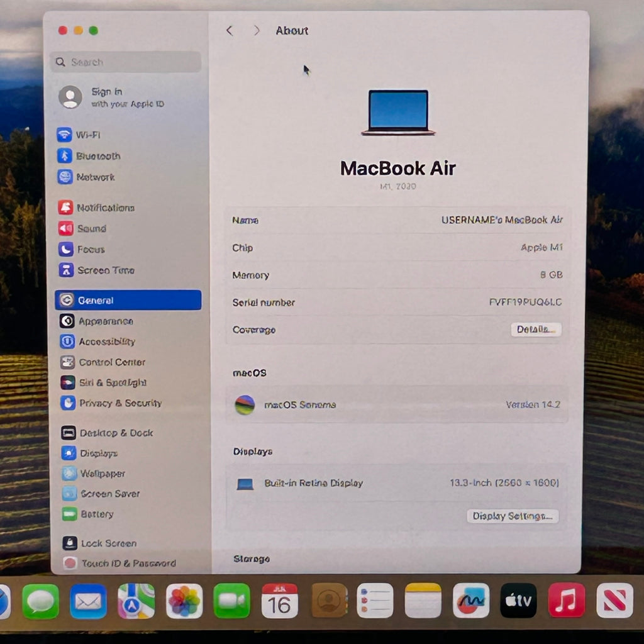644x644 pixels.
Task: Click the 8 GB memory value
Action: pyautogui.click(x=551, y=275)
